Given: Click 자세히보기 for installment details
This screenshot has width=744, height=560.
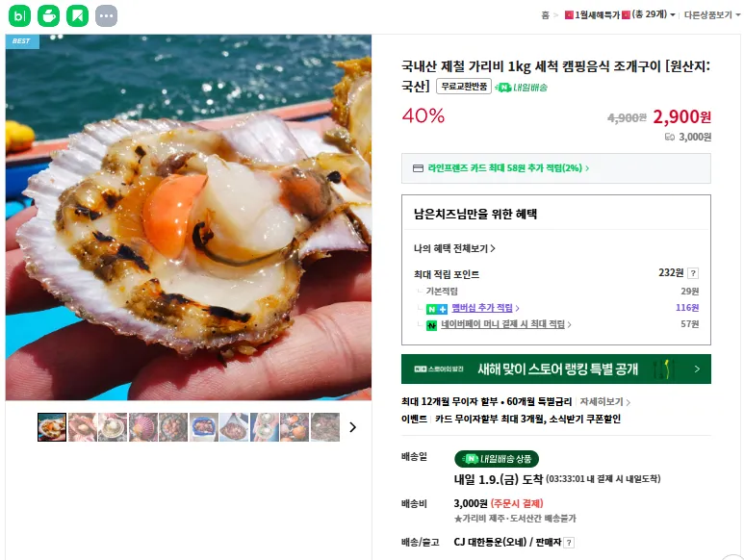Looking at the screenshot, I should (x=605, y=402).
